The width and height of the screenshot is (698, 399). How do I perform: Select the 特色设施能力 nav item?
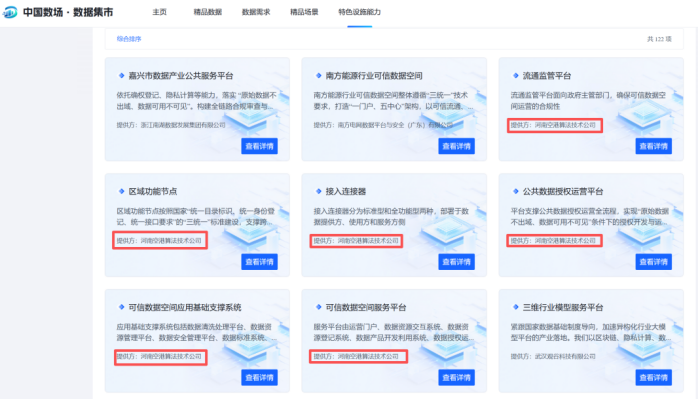pyautogui.click(x=360, y=12)
